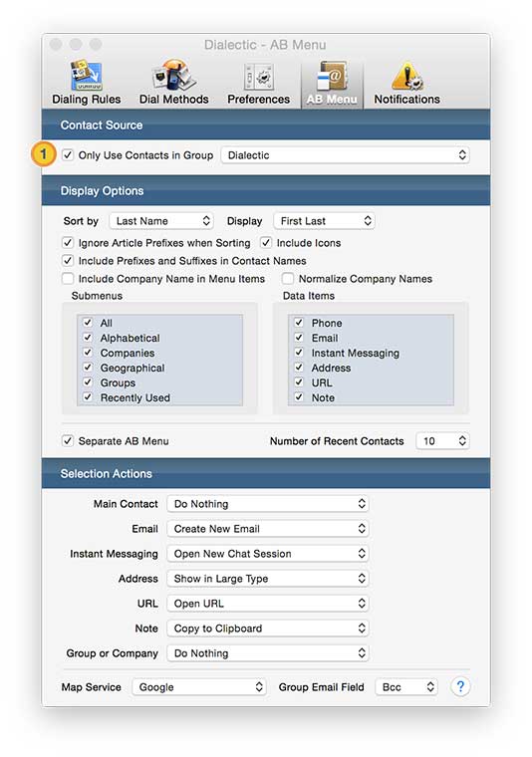The height and width of the screenshot is (757, 532).
Task: Enable Include Company Name in Menu Items
Action: (68, 279)
